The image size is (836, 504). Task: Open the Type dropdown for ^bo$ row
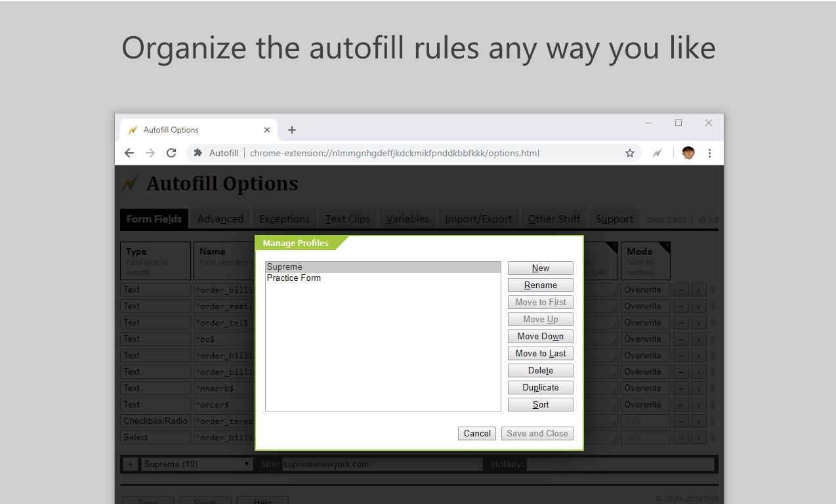(x=156, y=339)
